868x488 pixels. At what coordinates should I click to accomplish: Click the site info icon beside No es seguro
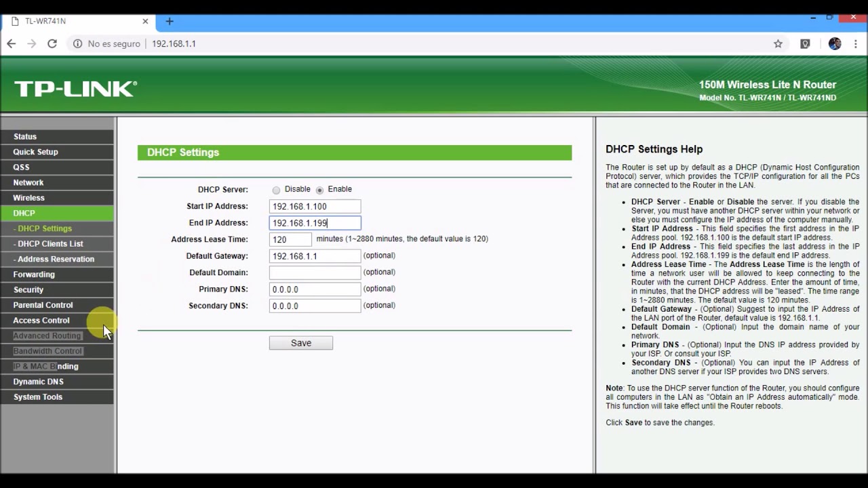(x=77, y=43)
